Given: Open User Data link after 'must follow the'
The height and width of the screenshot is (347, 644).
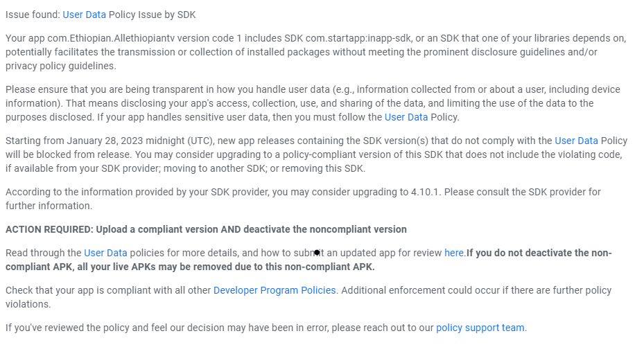Looking at the screenshot, I should (x=406, y=117).
